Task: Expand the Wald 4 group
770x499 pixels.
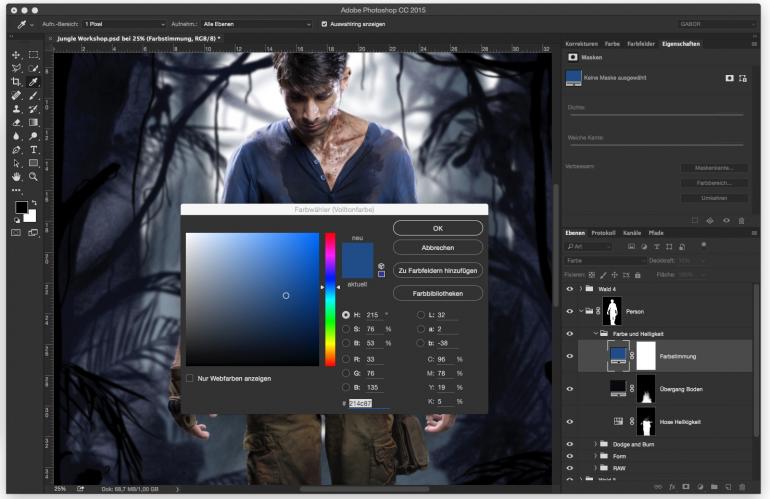Action: tap(581, 289)
